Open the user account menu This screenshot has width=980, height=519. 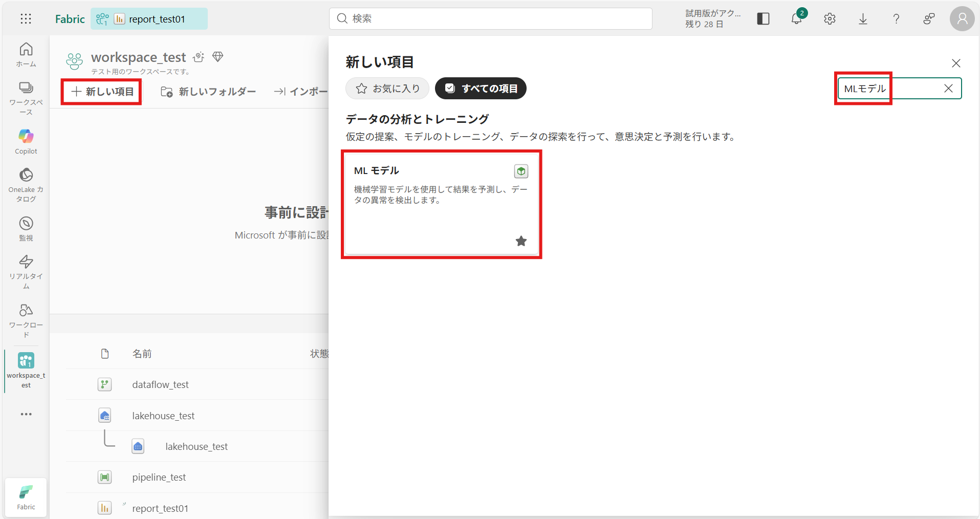coord(962,19)
